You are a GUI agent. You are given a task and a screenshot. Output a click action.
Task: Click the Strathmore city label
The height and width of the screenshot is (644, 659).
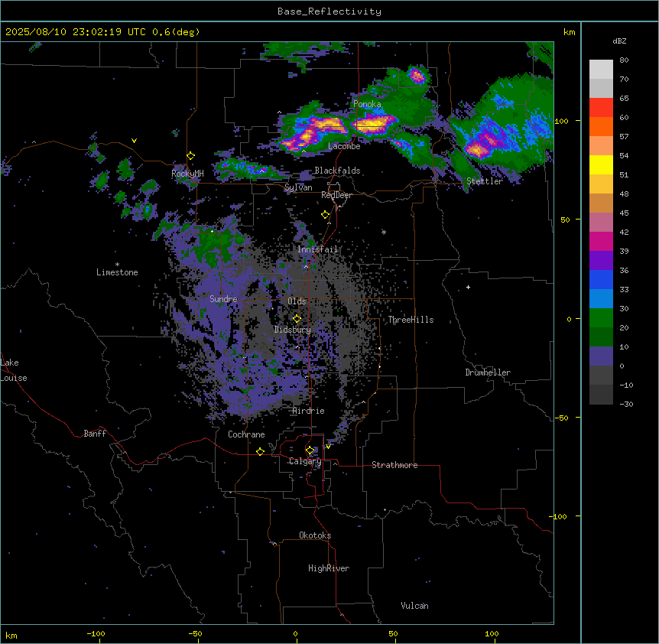[394, 465]
